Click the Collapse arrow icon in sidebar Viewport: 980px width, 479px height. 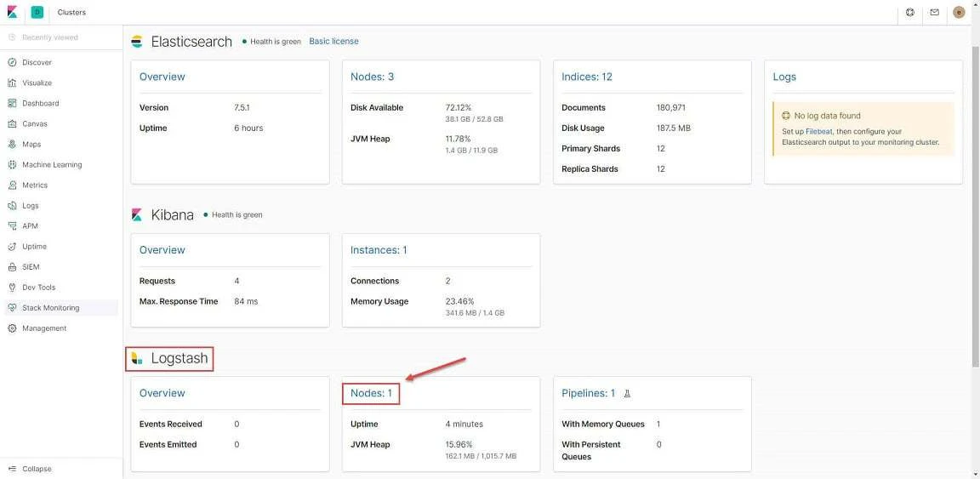pos(12,469)
